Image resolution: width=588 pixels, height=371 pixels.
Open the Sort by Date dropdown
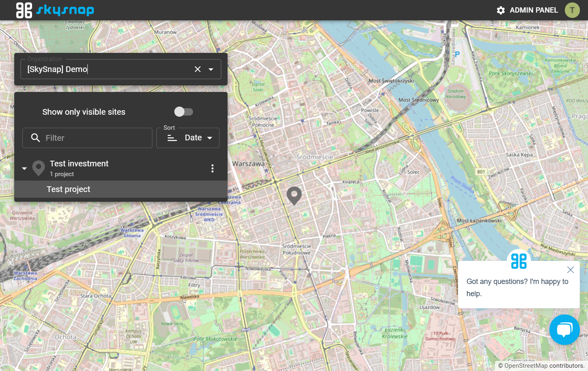188,138
